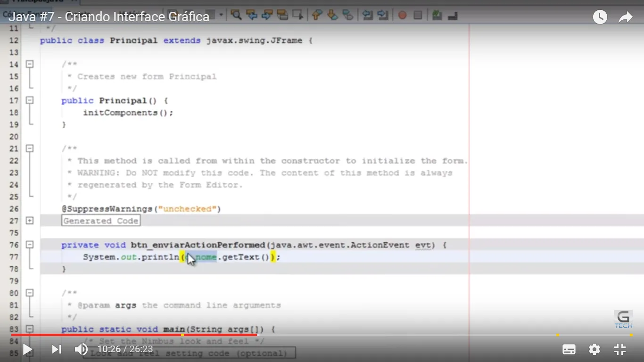This screenshot has height=362, width=644.
Task: Click the Find Selection magnifier icon
Action: 236,15
